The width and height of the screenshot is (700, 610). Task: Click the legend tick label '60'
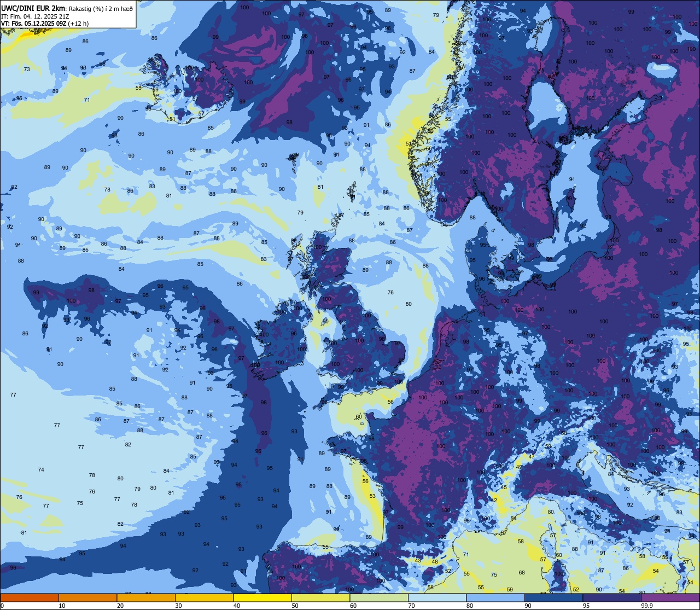click(x=353, y=606)
